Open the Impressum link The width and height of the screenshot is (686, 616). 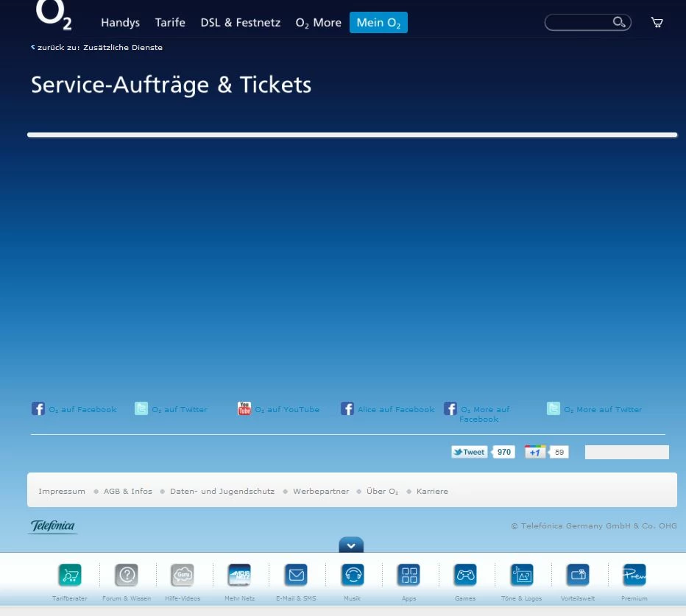[62, 491]
